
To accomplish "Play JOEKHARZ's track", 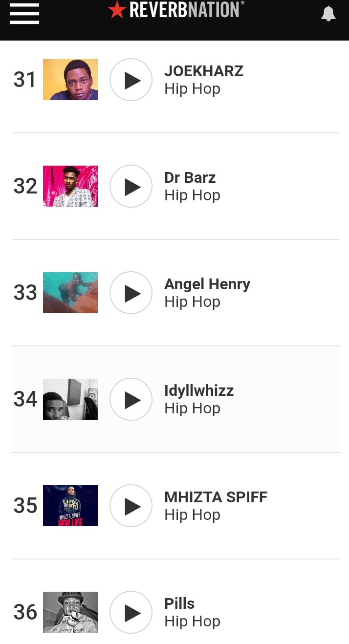I will 132,80.
